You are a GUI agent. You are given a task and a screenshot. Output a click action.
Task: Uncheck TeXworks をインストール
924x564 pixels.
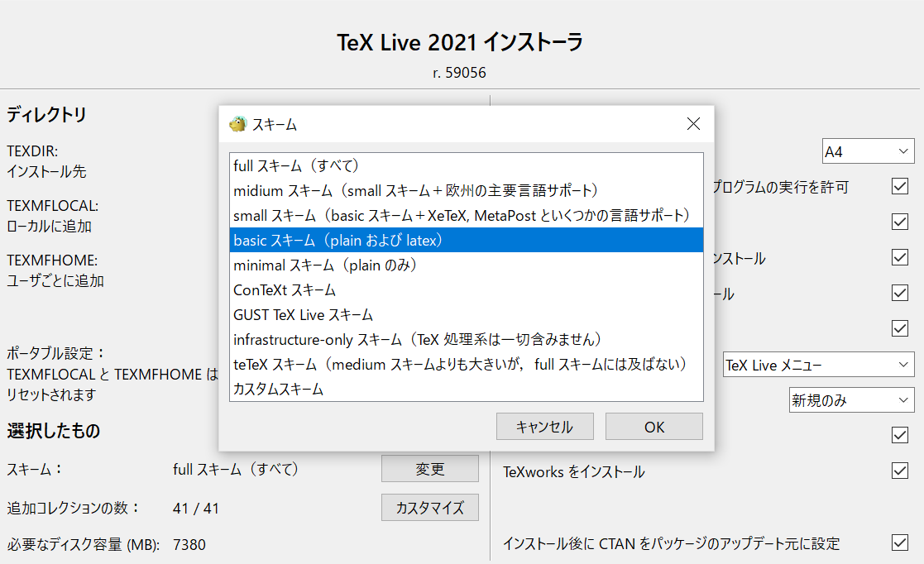click(899, 471)
